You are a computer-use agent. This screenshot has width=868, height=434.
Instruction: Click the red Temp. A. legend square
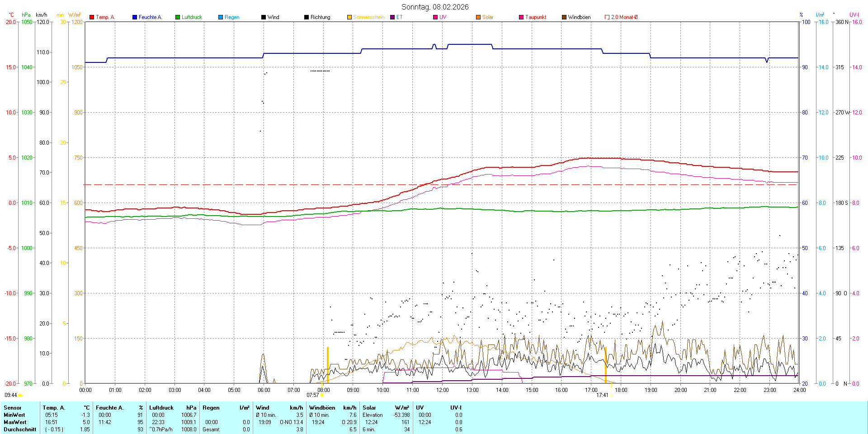(x=92, y=17)
